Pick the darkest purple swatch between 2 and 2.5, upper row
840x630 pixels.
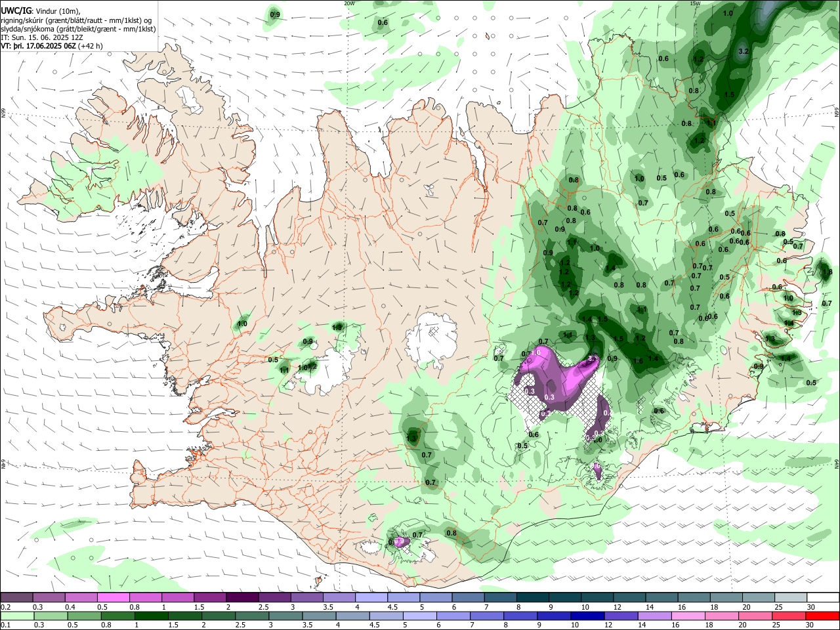click(242, 598)
